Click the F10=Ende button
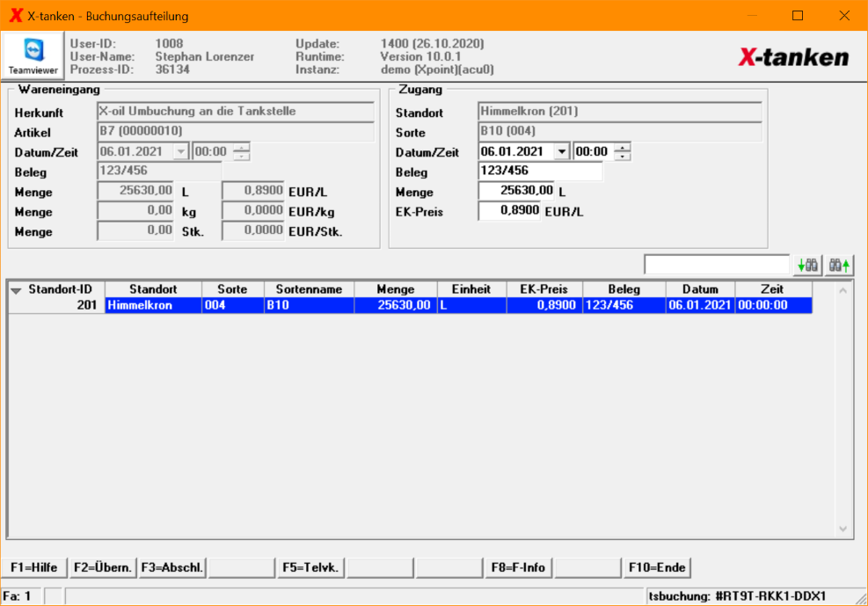868x606 pixels. 657,567
